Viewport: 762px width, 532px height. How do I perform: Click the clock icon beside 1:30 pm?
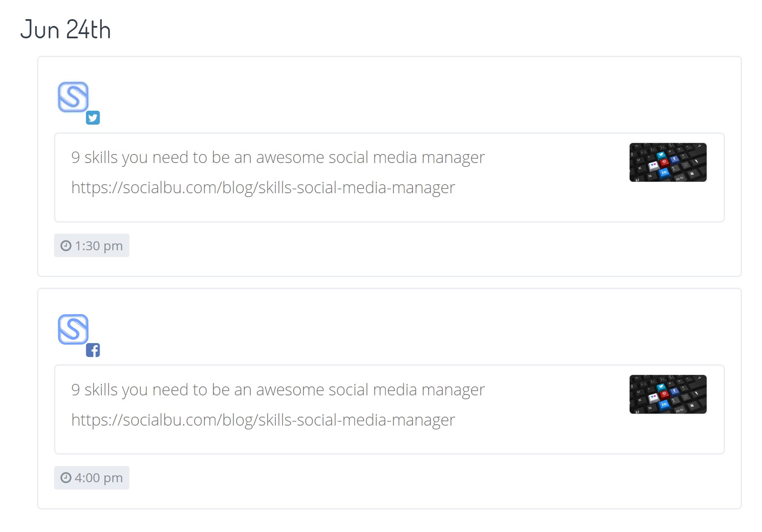click(66, 246)
